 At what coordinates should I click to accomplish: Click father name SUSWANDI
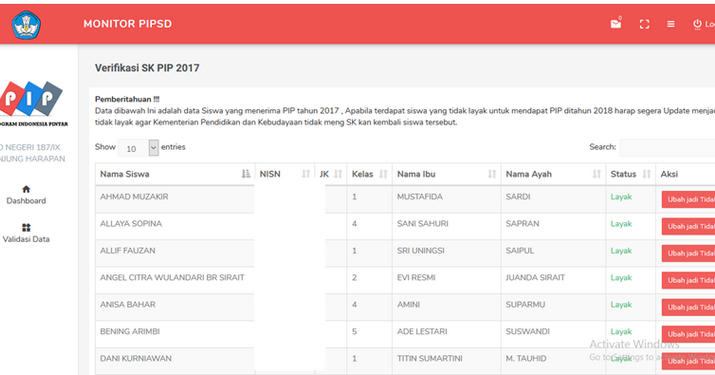(528, 331)
